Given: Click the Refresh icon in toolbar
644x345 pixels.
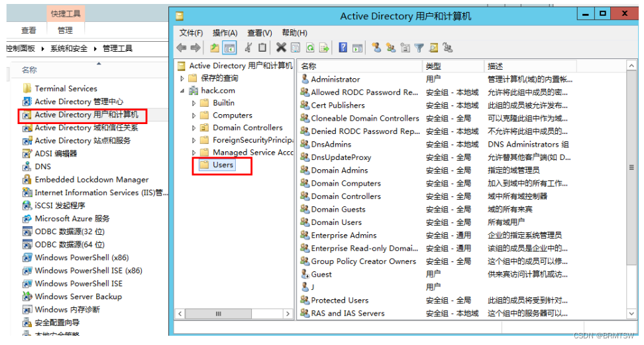Looking at the screenshot, I should tap(310, 48).
